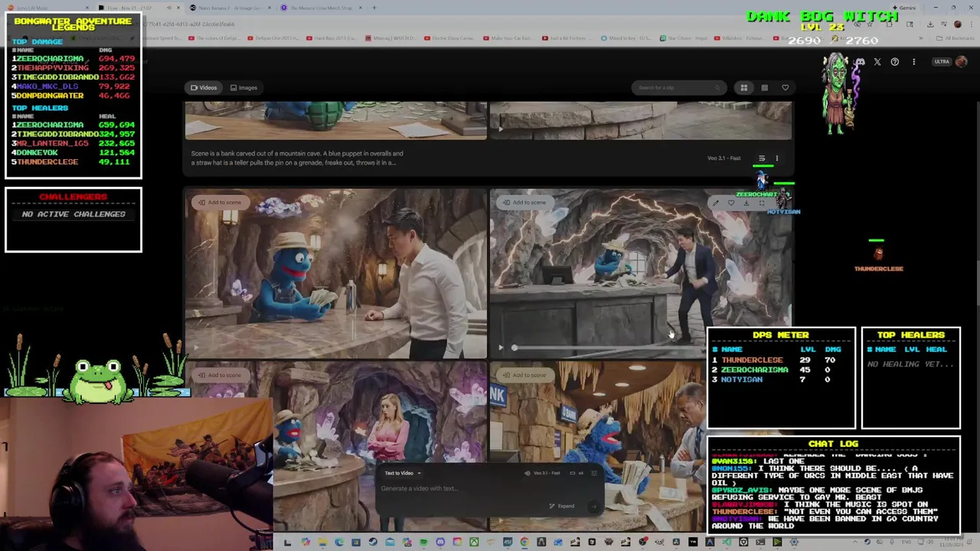980x551 pixels.
Task: Click the ULTRA plan badge
Action: 942,62
